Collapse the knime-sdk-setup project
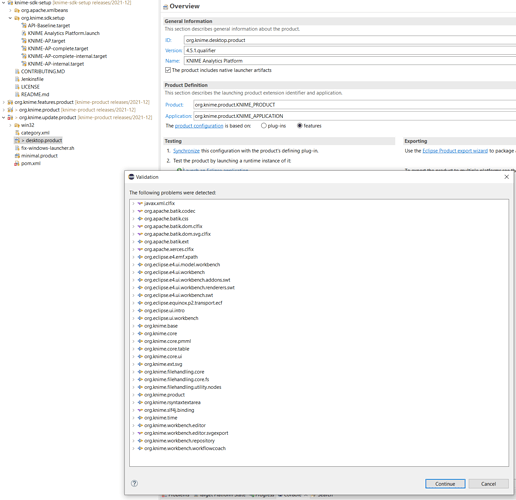Viewport: 516px width, 500px height. point(3,2)
